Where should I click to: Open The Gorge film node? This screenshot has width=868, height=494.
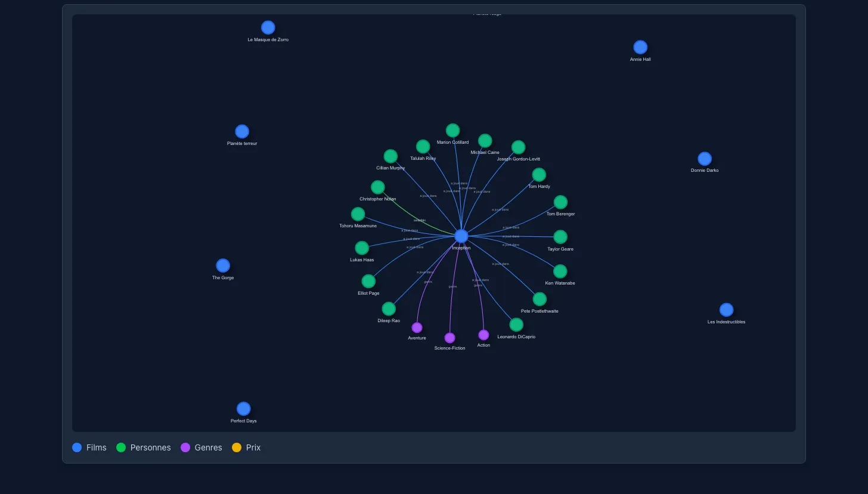(x=223, y=265)
